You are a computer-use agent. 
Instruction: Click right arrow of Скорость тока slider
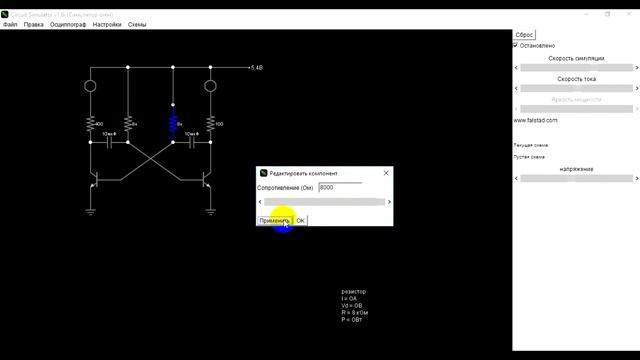(637, 88)
